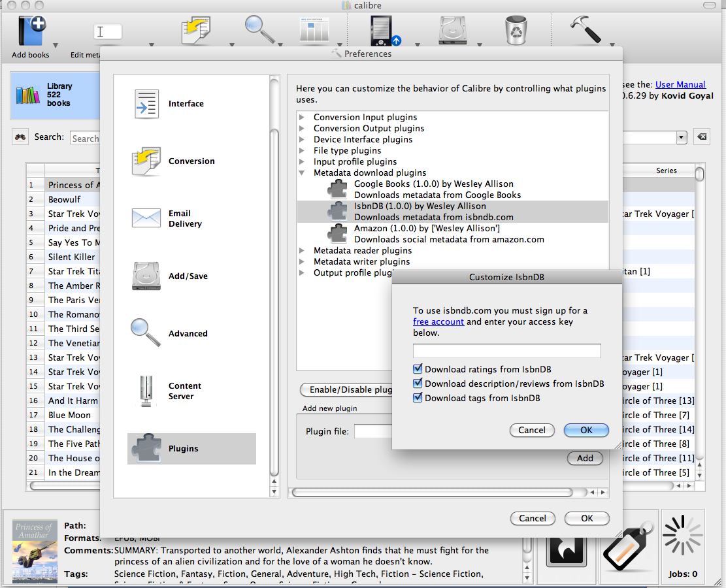
Task: Select the Amazon plugin puzzle icon
Action: coord(338,233)
